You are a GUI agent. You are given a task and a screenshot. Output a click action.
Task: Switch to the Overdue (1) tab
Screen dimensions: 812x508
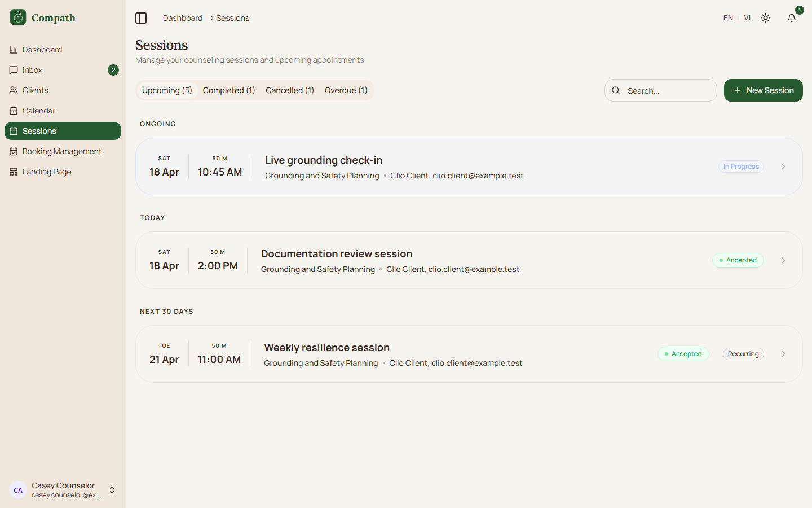346,90
